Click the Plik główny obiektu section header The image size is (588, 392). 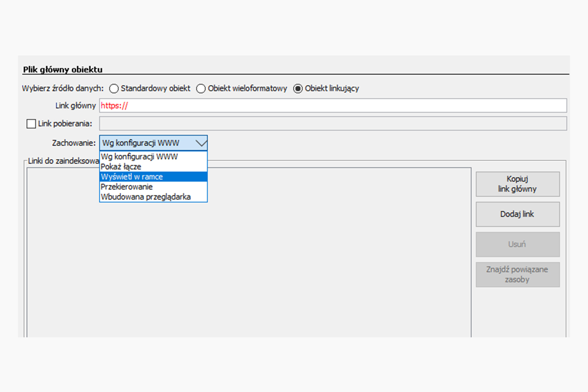[x=62, y=70]
